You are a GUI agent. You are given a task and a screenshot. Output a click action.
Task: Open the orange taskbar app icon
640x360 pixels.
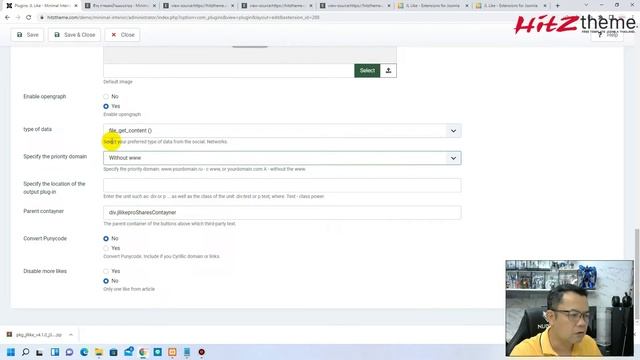[x=172, y=352]
